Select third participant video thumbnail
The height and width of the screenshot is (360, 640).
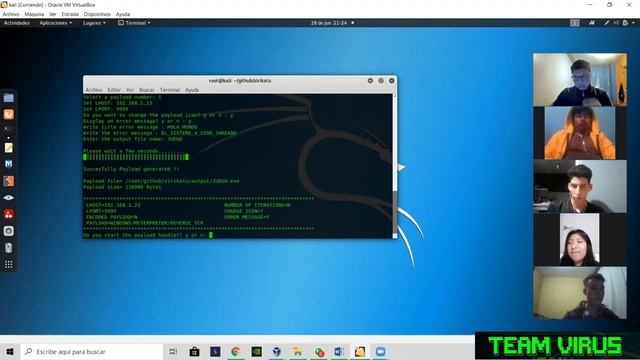(x=580, y=187)
